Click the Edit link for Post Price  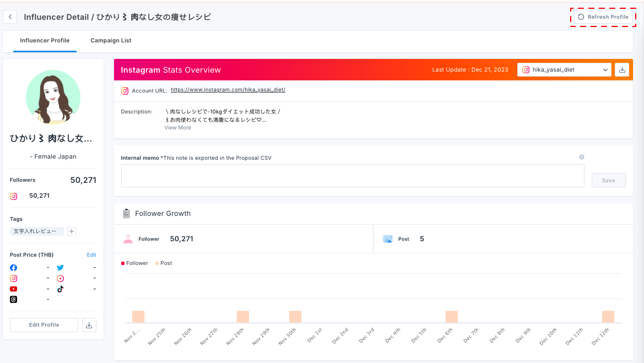click(x=91, y=255)
